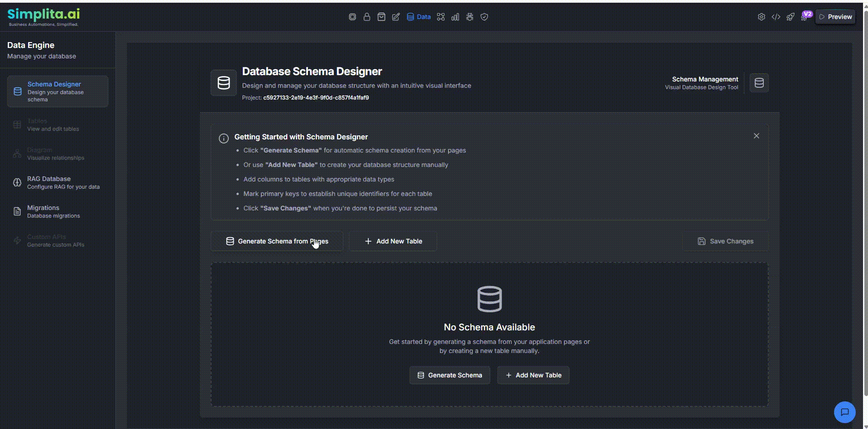
Task: Open project settings via the gear icon
Action: coord(762,17)
